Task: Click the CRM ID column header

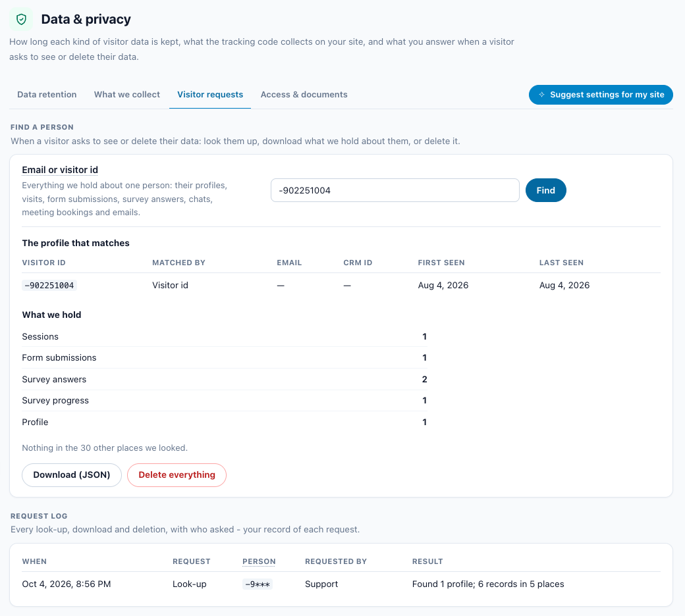Action: 358,263
